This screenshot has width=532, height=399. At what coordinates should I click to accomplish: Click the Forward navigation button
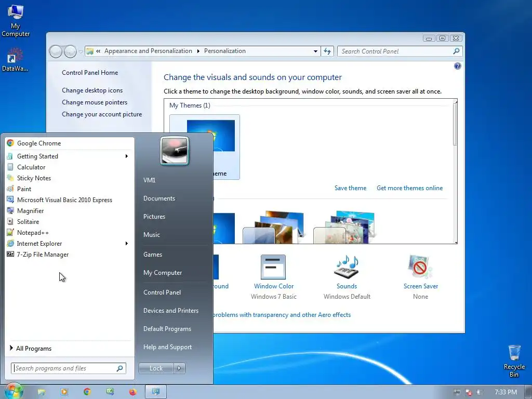70,51
